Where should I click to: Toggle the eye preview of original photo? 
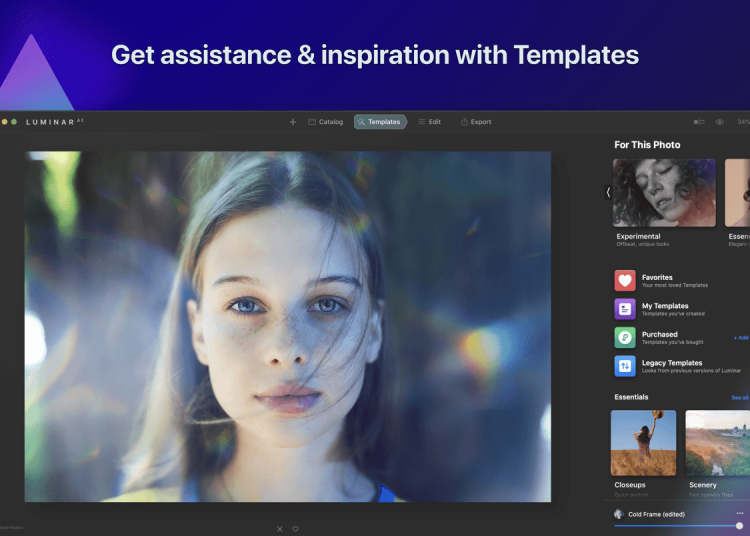[719, 122]
